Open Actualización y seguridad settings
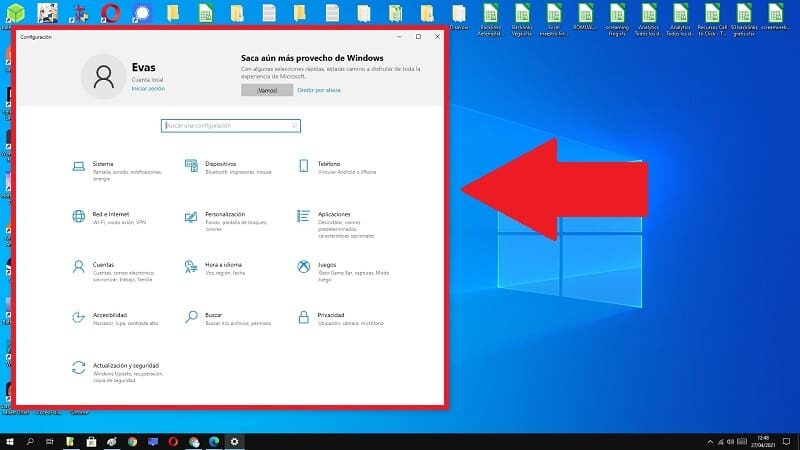The image size is (800, 450). tap(117, 372)
